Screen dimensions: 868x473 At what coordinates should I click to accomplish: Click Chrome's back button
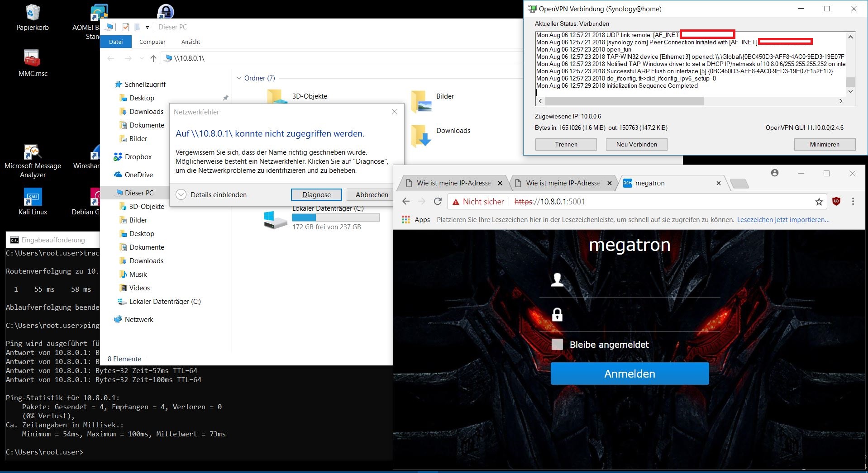coord(406,202)
